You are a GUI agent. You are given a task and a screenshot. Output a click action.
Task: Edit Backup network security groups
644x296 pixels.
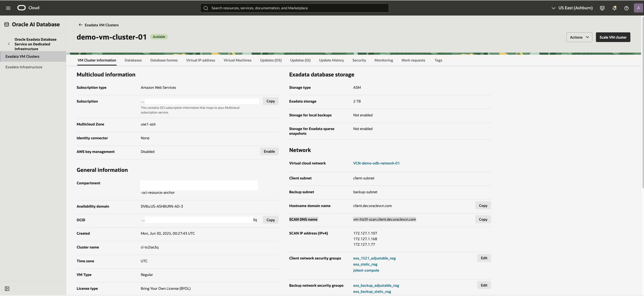point(484,285)
